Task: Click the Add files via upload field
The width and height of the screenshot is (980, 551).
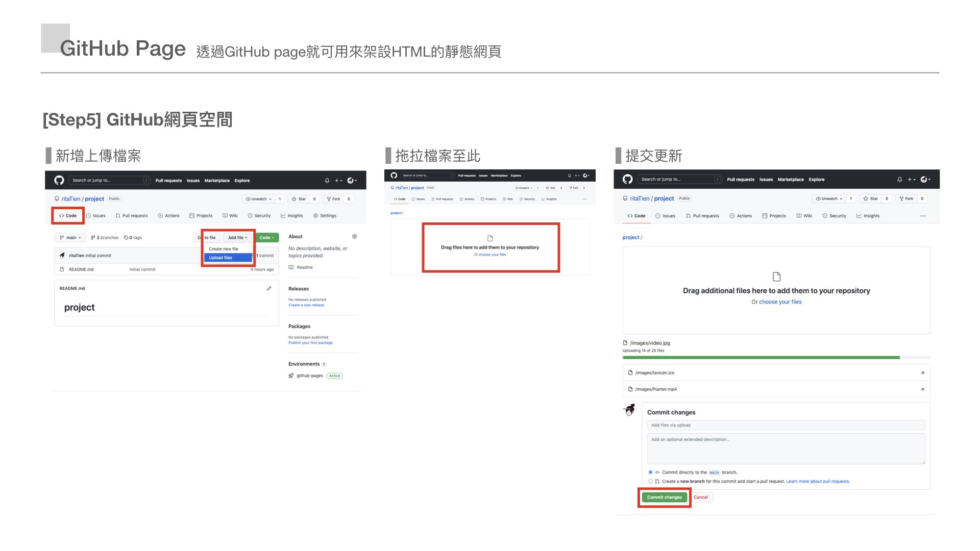Action: tap(785, 425)
